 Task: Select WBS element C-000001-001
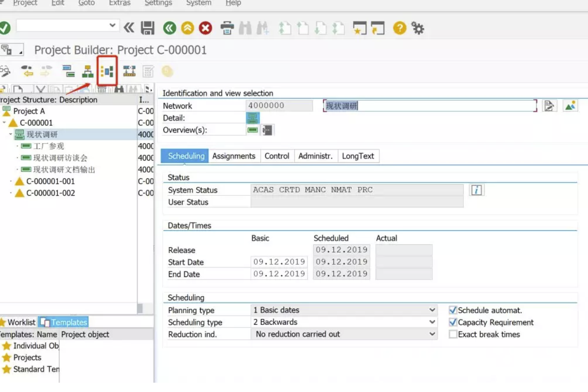tap(50, 181)
